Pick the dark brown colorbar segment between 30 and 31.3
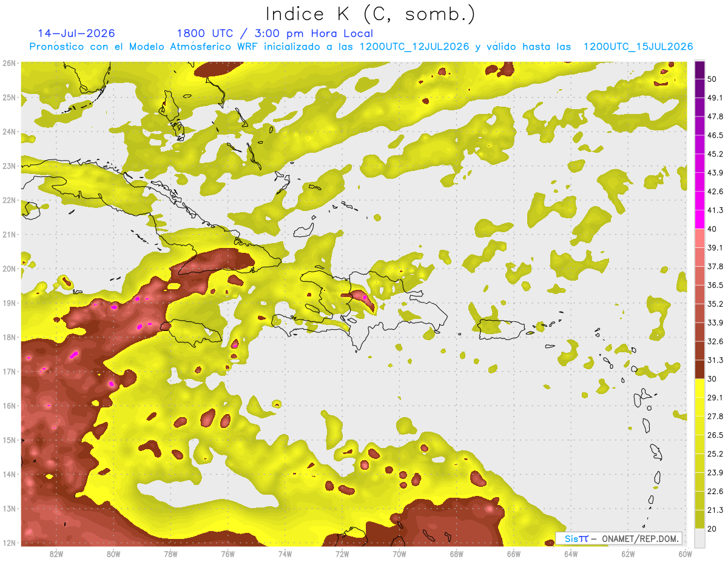728x562 pixels. tap(699, 369)
